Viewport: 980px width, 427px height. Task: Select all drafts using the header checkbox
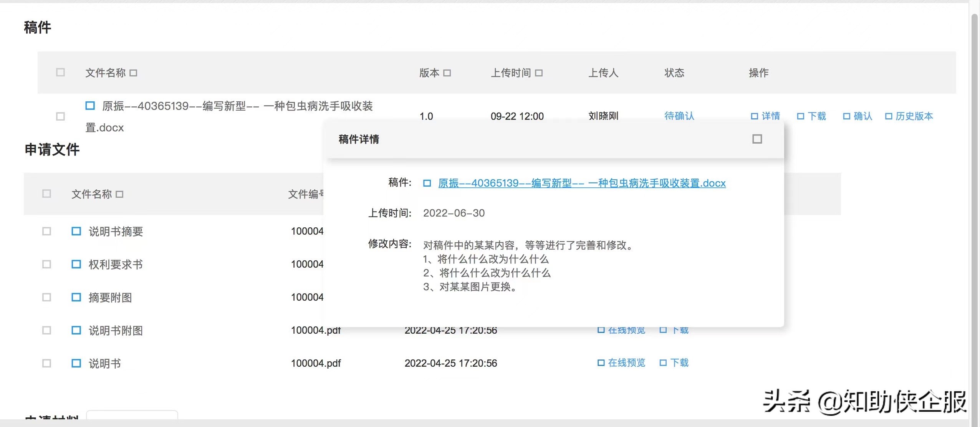pyautogui.click(x=60, y=72)
